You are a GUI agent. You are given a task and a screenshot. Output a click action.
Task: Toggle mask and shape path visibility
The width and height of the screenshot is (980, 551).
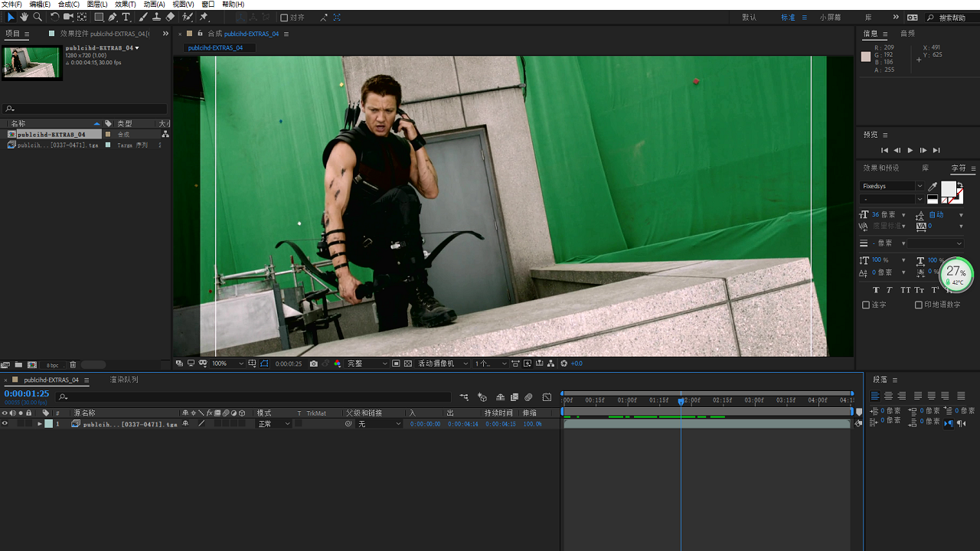[264, 364]
